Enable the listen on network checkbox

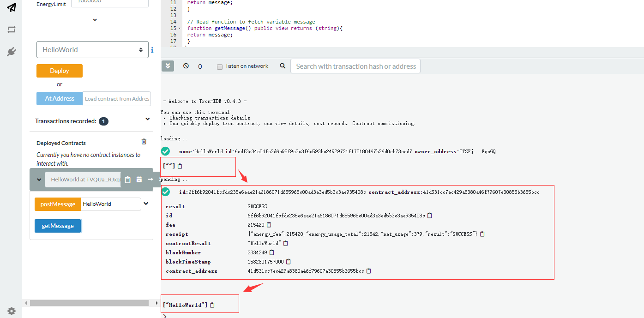click(220, 66)
